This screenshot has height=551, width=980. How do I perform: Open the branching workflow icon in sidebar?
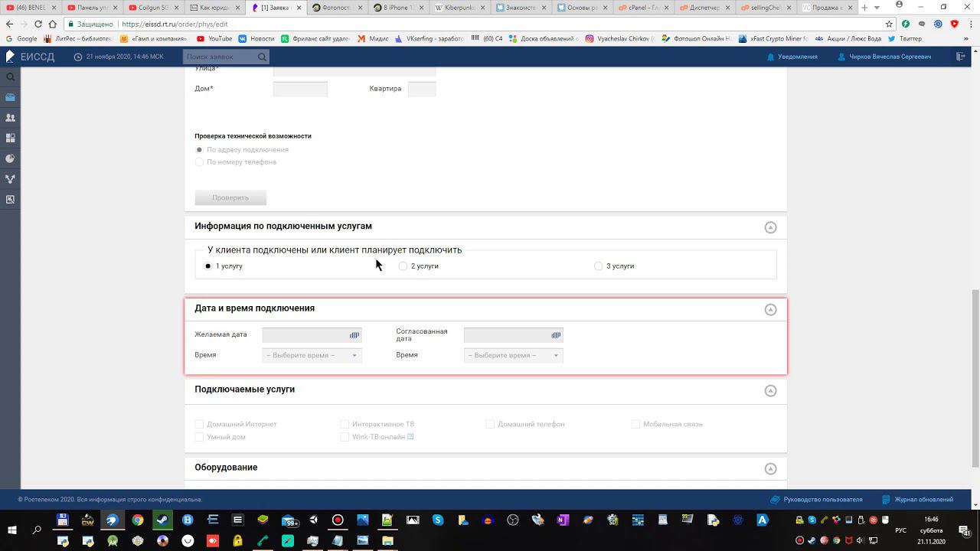tap(10, 179)
